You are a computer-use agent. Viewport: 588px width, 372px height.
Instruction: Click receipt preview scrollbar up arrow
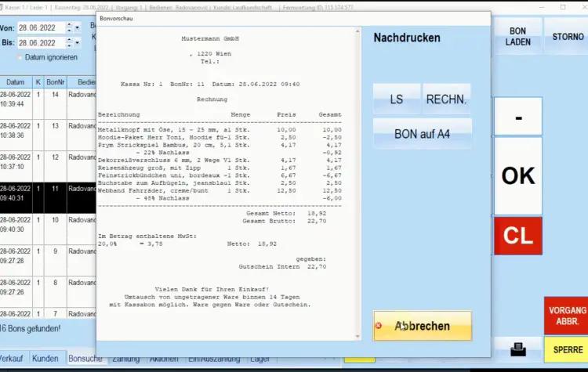tap(358, 31)
